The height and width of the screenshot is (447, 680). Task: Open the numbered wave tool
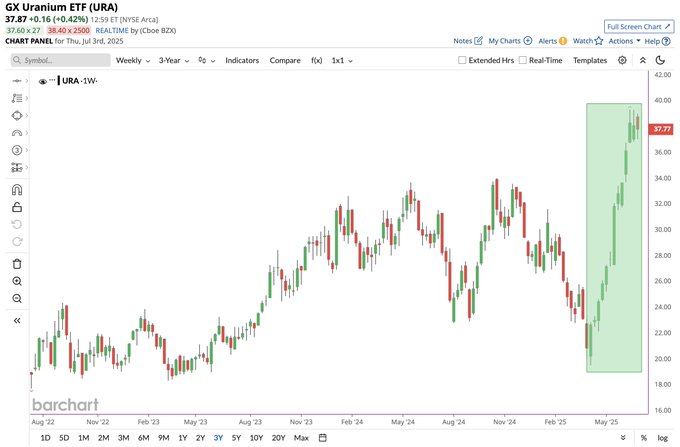pyautogui.click(x=17, y=150)
